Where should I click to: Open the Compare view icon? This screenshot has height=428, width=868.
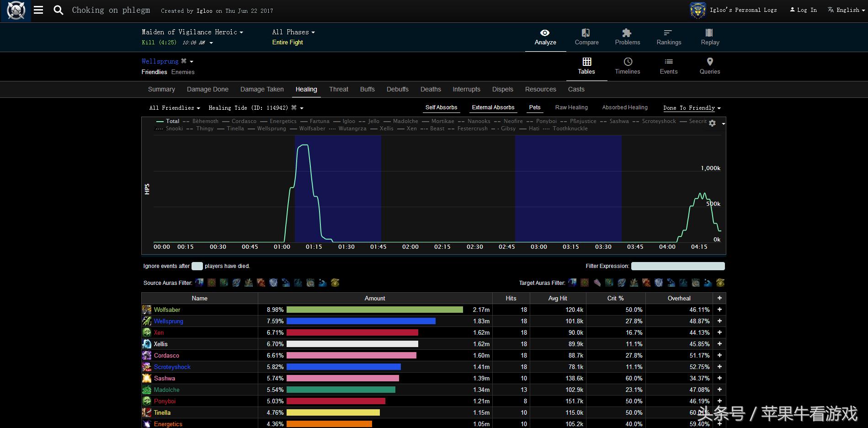[x=586, y=33]
